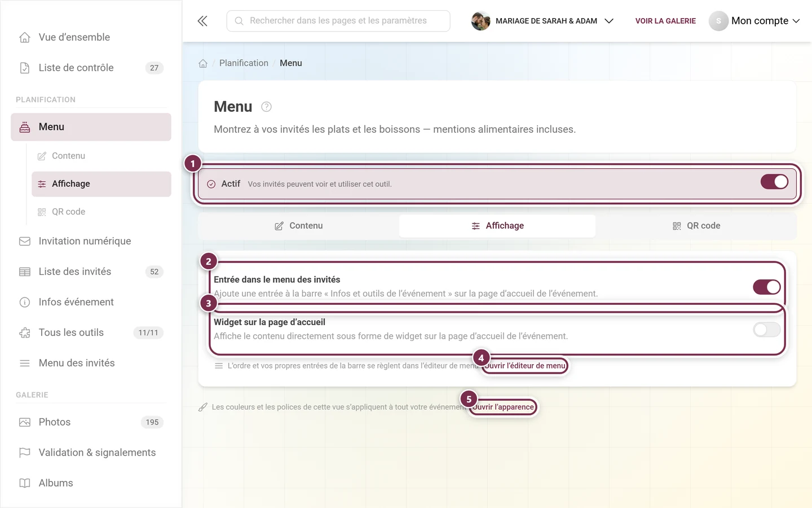Click the puzzle icon beside Tous les outils

click(x=25, y=332)
